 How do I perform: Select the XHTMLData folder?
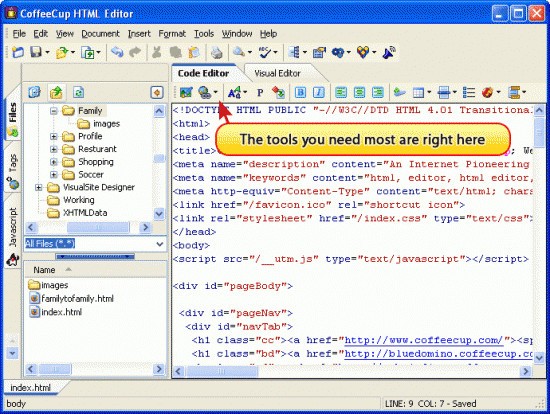coord(85,213)
